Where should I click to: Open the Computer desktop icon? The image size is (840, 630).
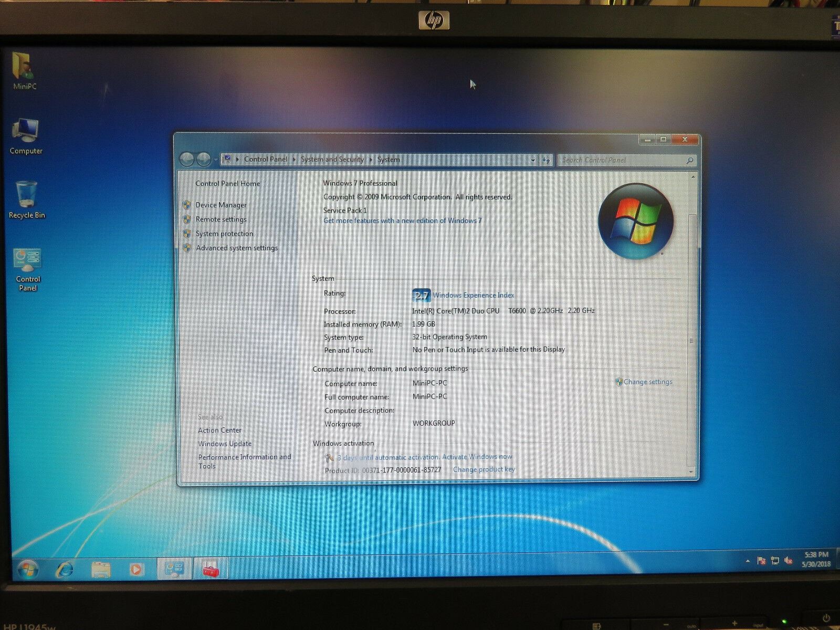(x=26, y=136)
